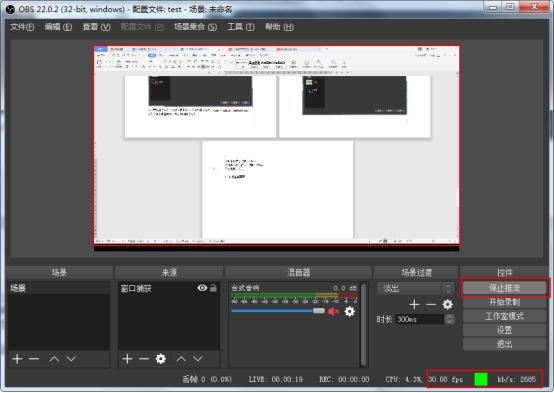Image resolution: width=554 pixels, height=393 pixels.
Task: Click the 停止推流 button
Action: [505, 288]
